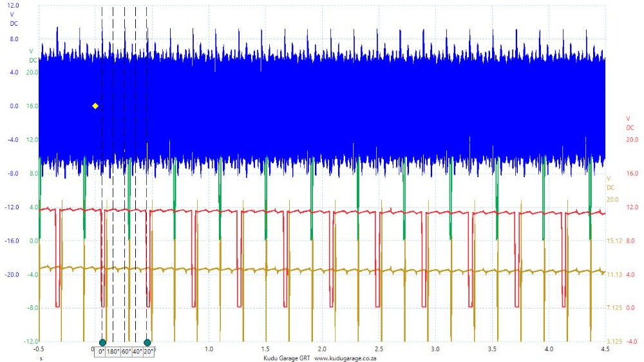The image size is (644, 362).
Task: Click the seconds unit label under time axis
Action: (41, 357)
